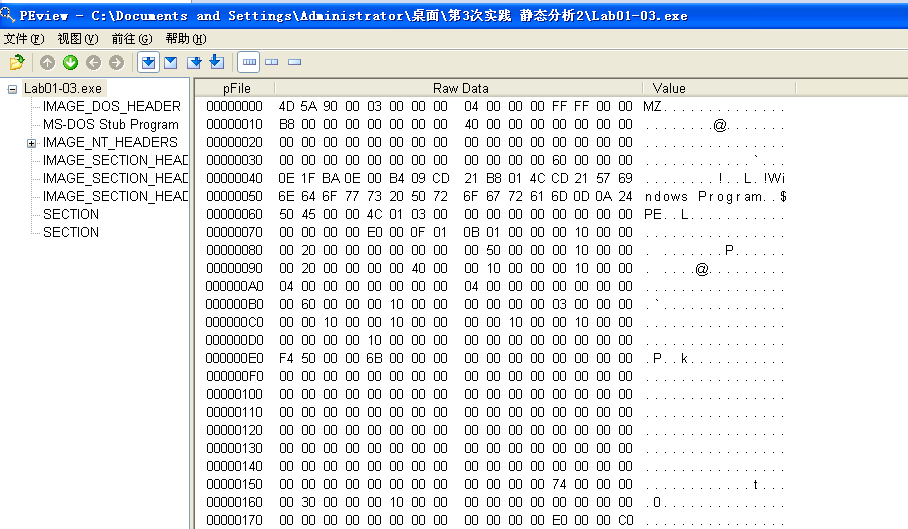
Task: Open the 视图(V) menu
Action: 78,39
